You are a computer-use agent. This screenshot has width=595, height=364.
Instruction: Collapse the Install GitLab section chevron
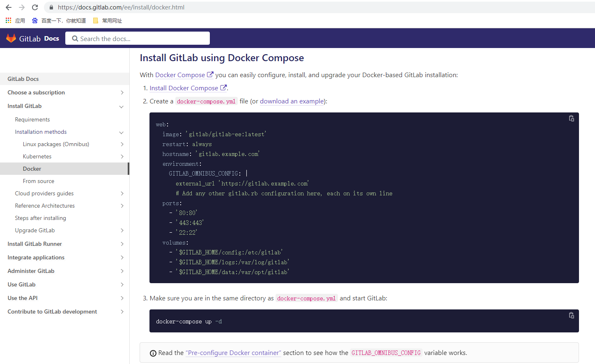[x=121, y=107]
